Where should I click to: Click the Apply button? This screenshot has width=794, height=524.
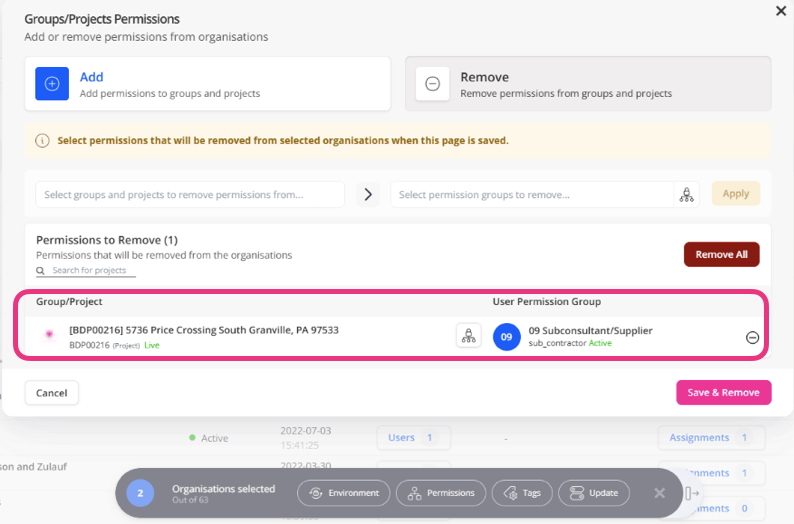736,193
